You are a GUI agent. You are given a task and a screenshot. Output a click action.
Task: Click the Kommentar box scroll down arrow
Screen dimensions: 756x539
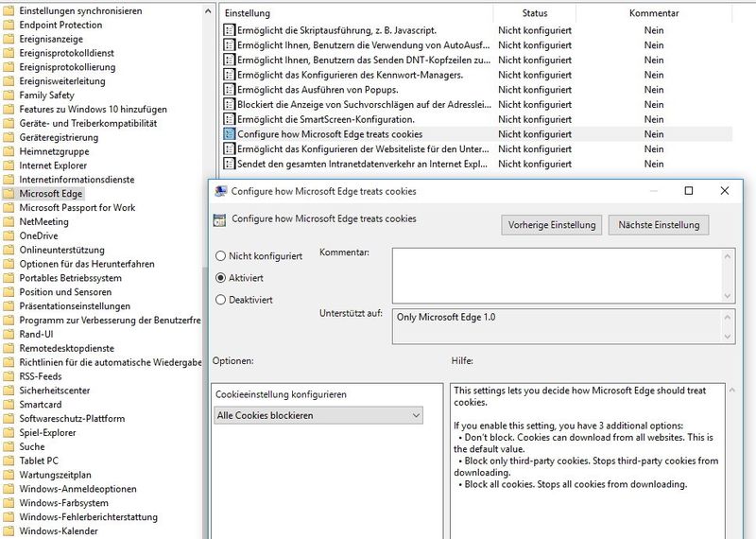[x=728, y=296]
